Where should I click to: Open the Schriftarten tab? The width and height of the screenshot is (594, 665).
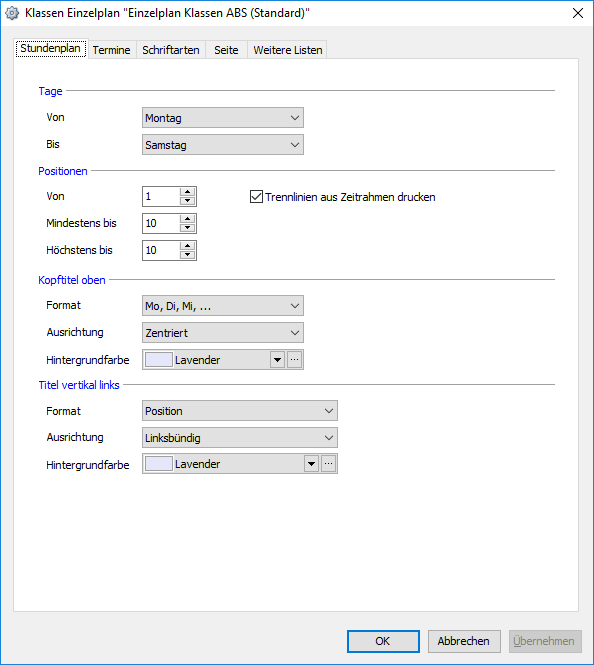[x=171, y=50]
